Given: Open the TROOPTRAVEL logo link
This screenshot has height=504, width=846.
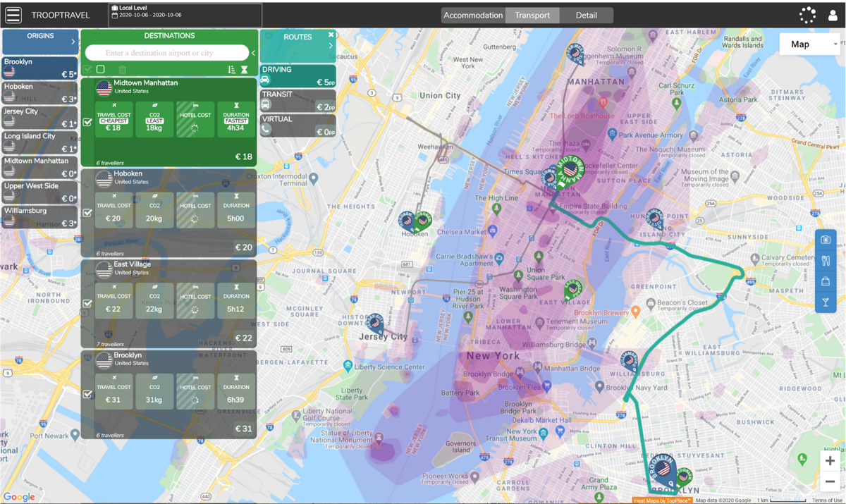Looking at the screenshot, I should coord(61,16).
